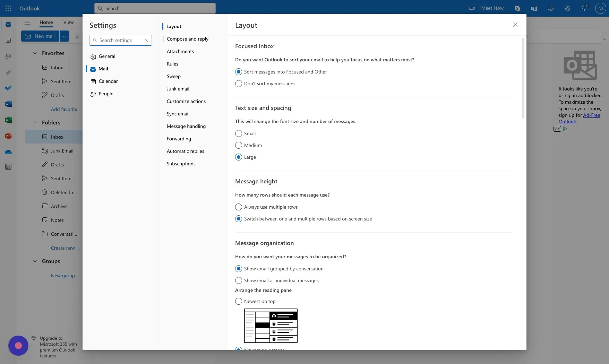Image resolution: width=609 pixels, height=364 pixels.
Task: Open People icon in left app rail
Action: point(8,56)
